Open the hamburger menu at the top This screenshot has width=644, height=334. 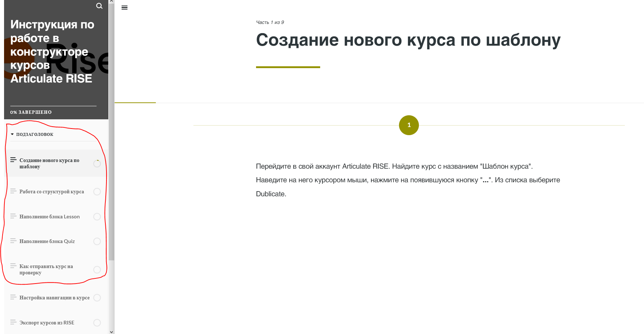[x=124, y=7]
